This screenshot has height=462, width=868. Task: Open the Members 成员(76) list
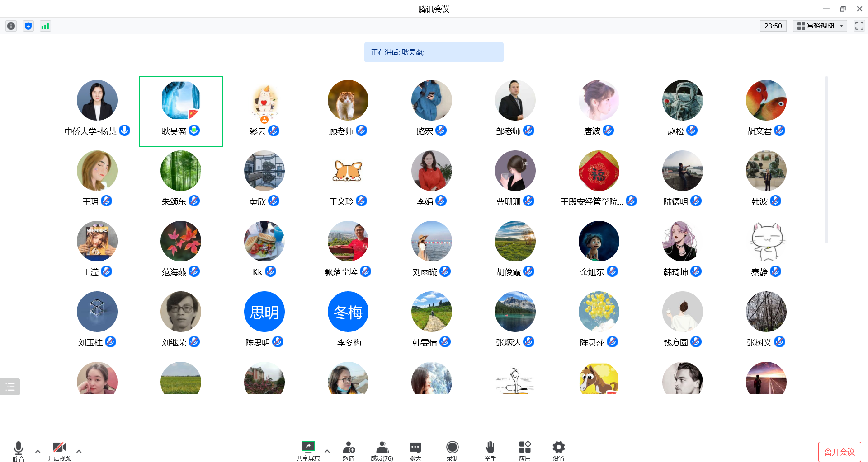point(382,451)
